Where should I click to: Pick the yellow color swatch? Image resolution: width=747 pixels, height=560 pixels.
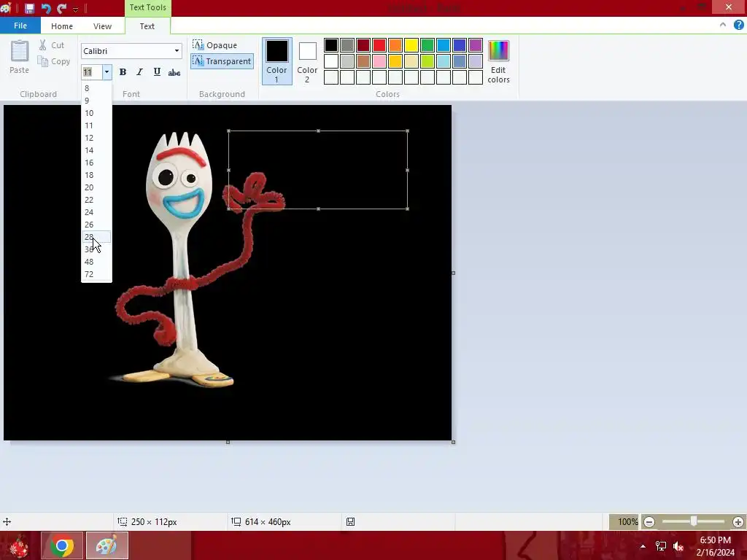click(x=411, y=45)
